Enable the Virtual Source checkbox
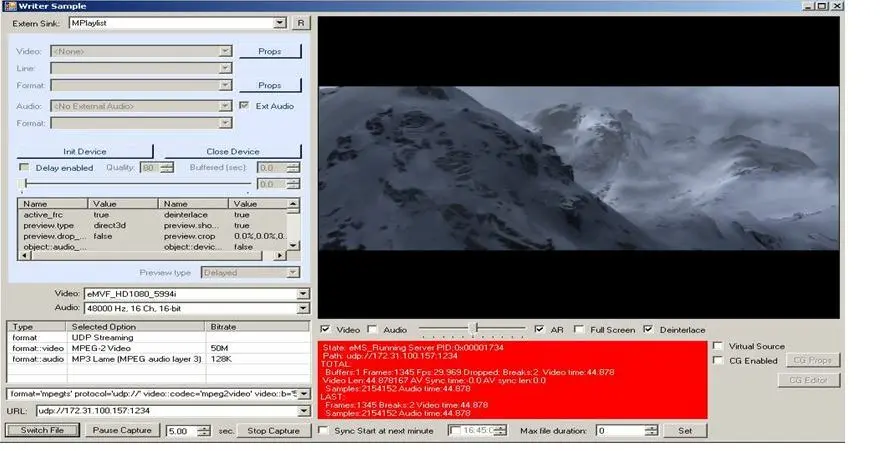The height and width of the screenshot is (451, 894). click(x=717, y=346)
